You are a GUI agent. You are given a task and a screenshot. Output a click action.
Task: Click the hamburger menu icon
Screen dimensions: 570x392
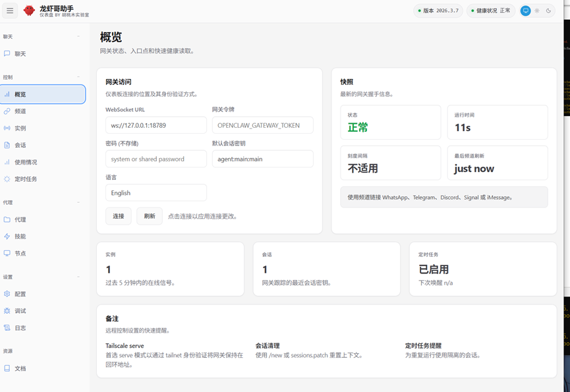tap(10, 11)
